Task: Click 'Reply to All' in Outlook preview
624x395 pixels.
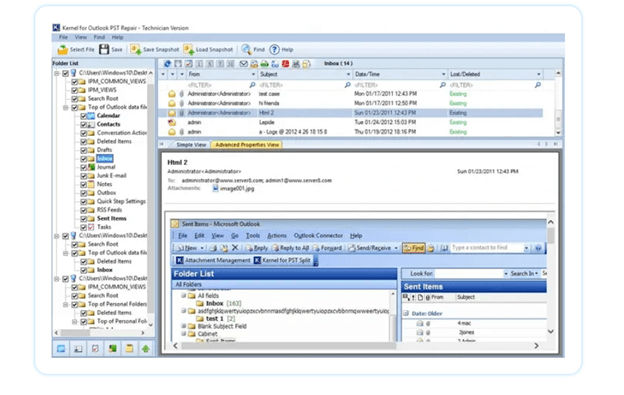Action: pos(290,248)
